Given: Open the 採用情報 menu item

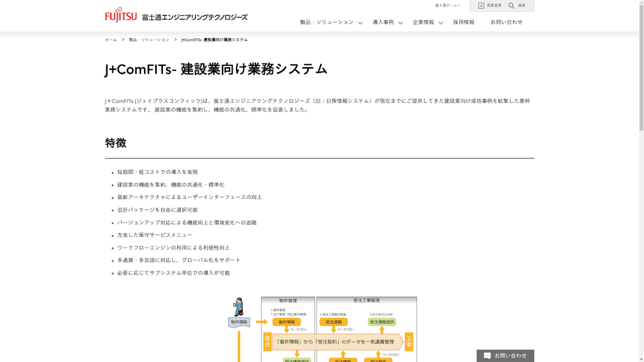Looking at the screenshot, I should [464, 23].
